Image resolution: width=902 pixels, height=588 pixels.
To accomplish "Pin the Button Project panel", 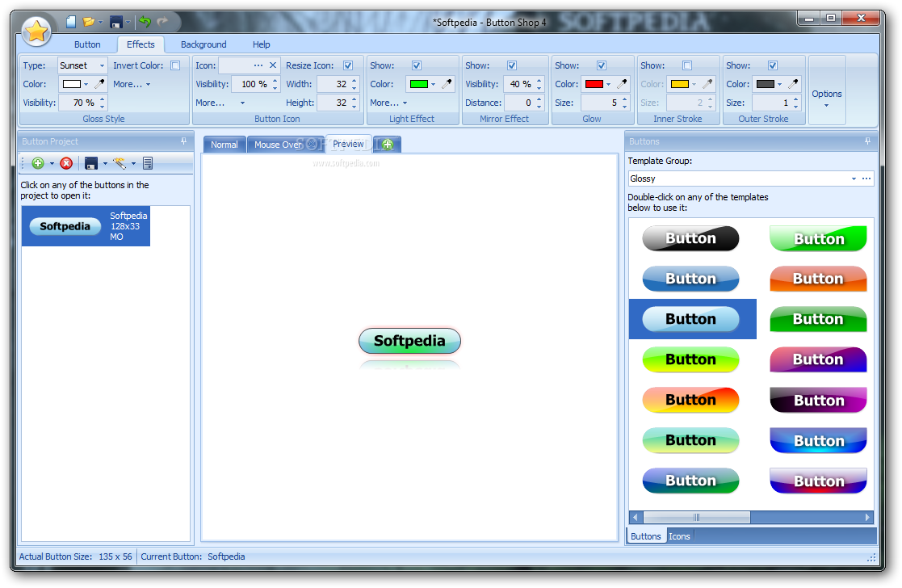I will click(x=183, y=141).
